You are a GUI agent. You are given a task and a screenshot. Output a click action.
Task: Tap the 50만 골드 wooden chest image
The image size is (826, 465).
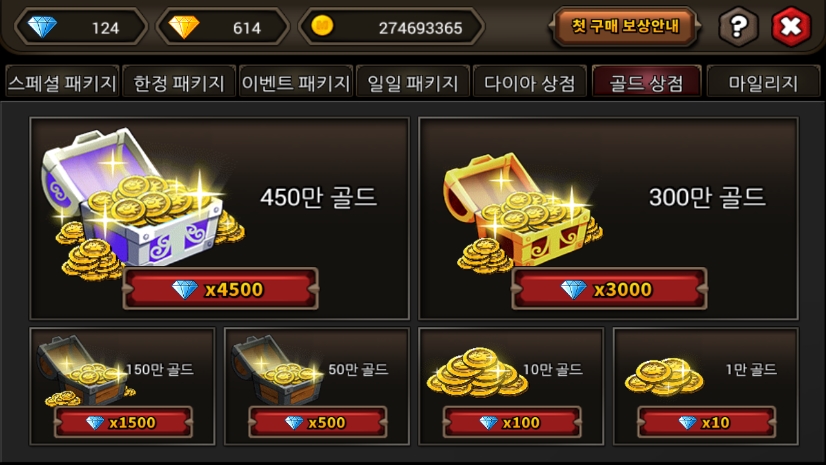[277, 371]
